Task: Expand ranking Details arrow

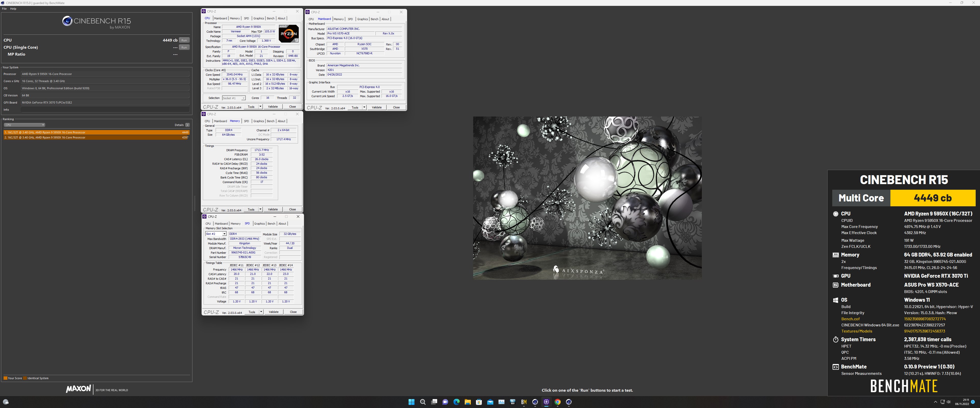Action: (x=188, y=125)
